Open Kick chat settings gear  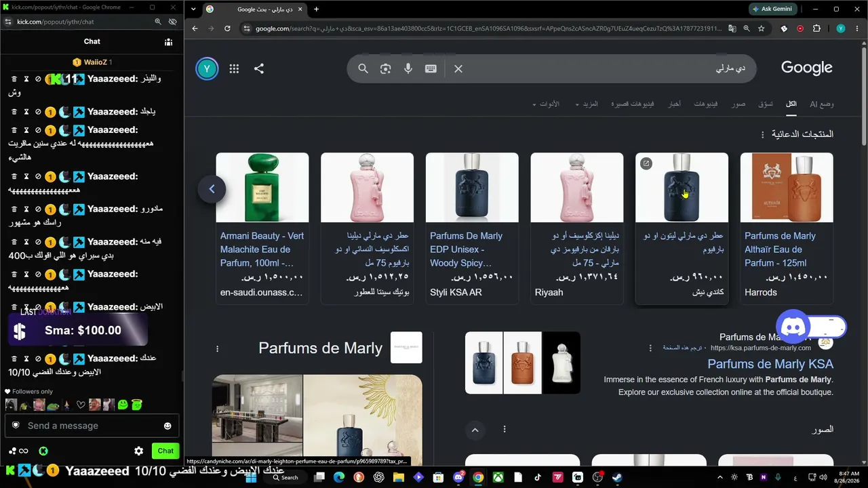click(139, 451)
